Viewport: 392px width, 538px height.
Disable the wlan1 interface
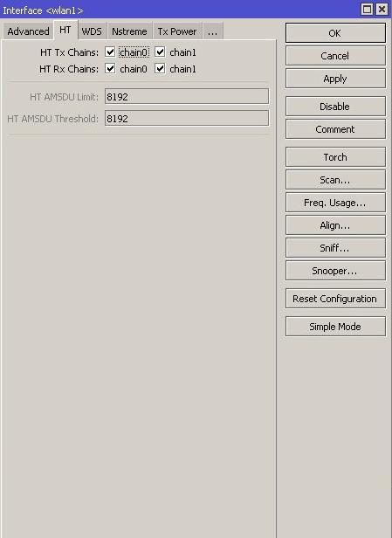[335, 107]
